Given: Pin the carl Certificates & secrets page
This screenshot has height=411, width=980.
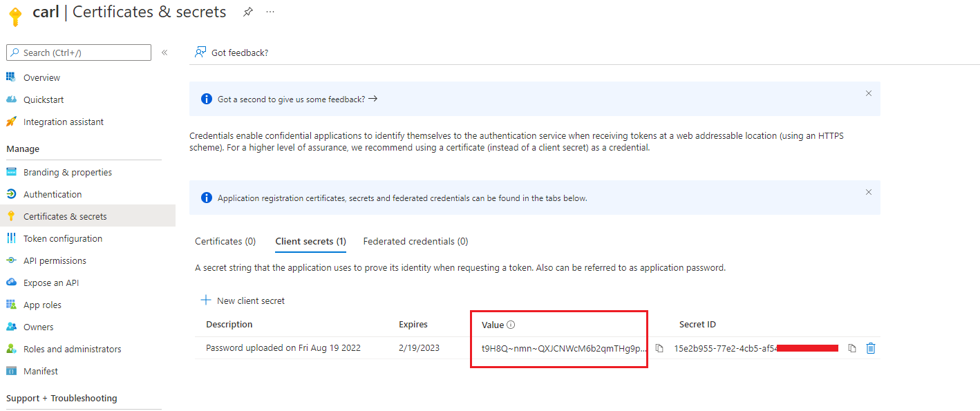Looking at the screenshot, I should click(x=248, y=12).
